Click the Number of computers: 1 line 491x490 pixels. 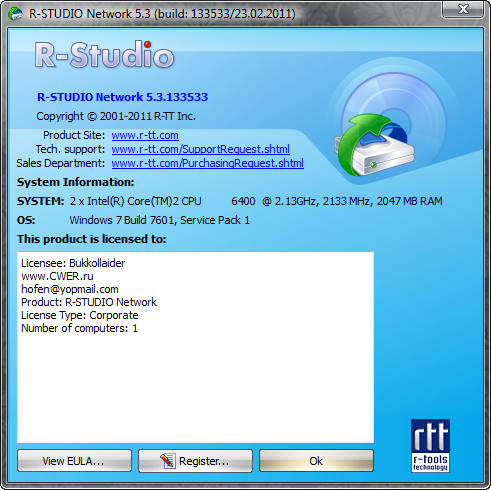(79, 328)
